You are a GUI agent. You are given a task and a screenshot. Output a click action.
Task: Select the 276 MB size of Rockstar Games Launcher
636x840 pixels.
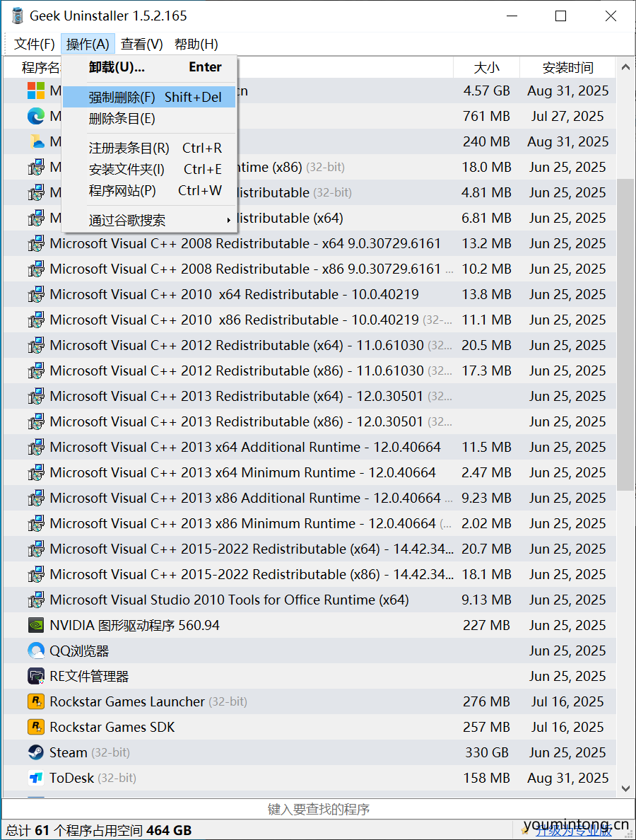[487, 702]
